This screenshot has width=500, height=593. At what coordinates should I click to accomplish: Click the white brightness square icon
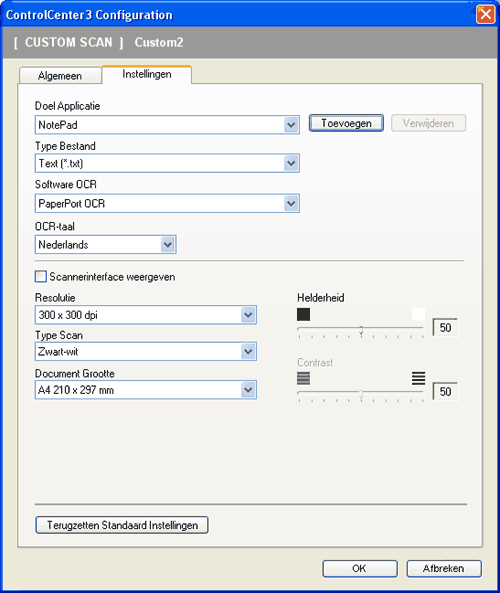click(418, 314)
